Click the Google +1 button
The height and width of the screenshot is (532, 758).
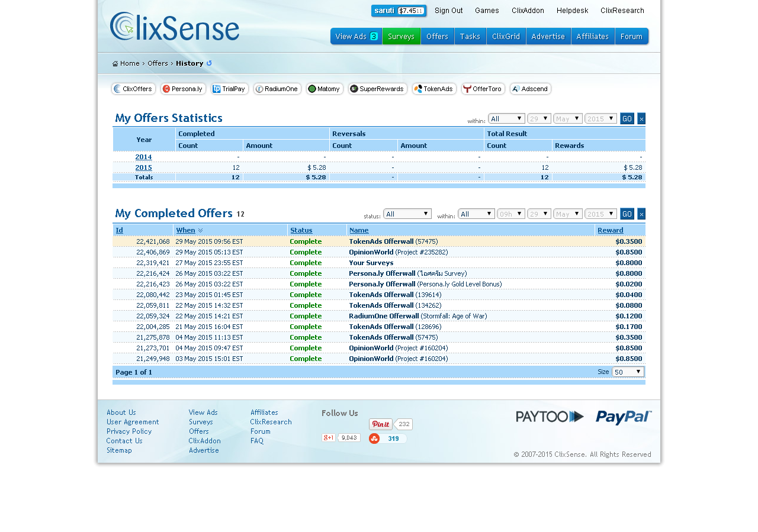(329, 437)
